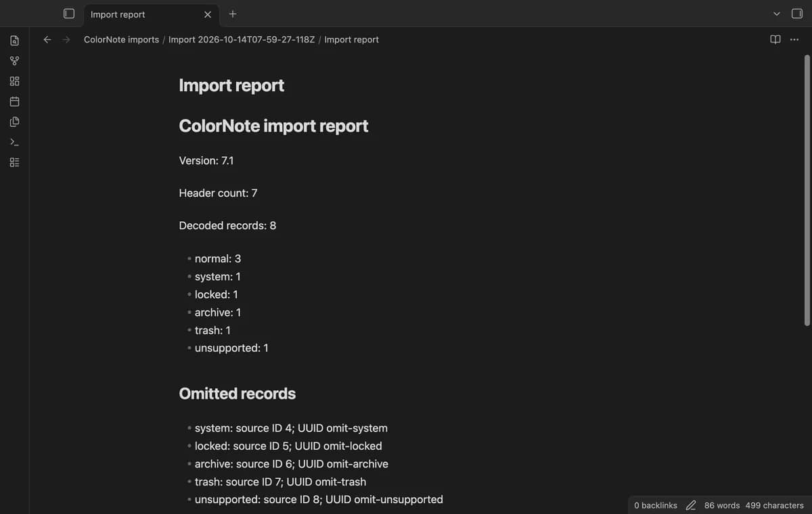
Task: Click the Omitted records heading
Action: [x=237, y=394]
